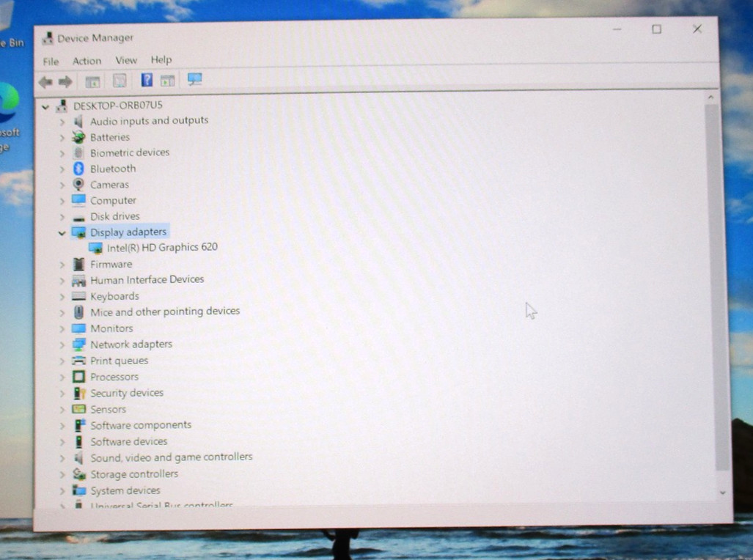This screenshot has height=560, width=753.
Task: Expand the Disk drives category
Action: pos(62,218)
